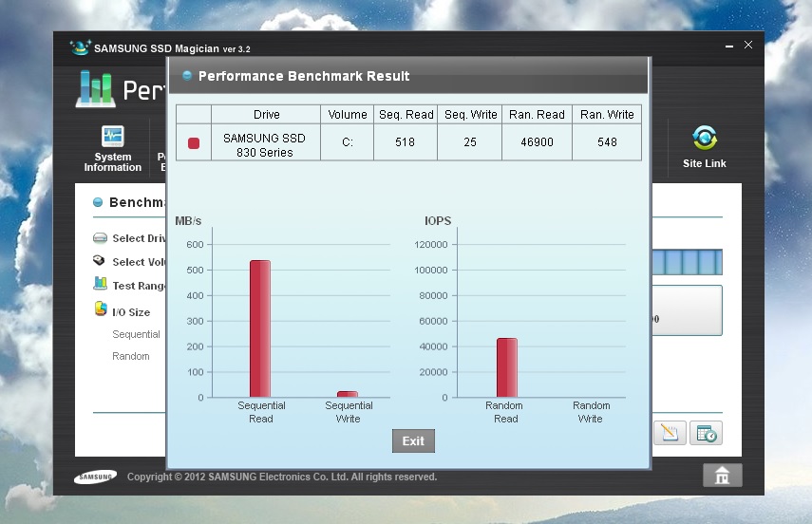Click the notepad edit icon

coord(670,433)
